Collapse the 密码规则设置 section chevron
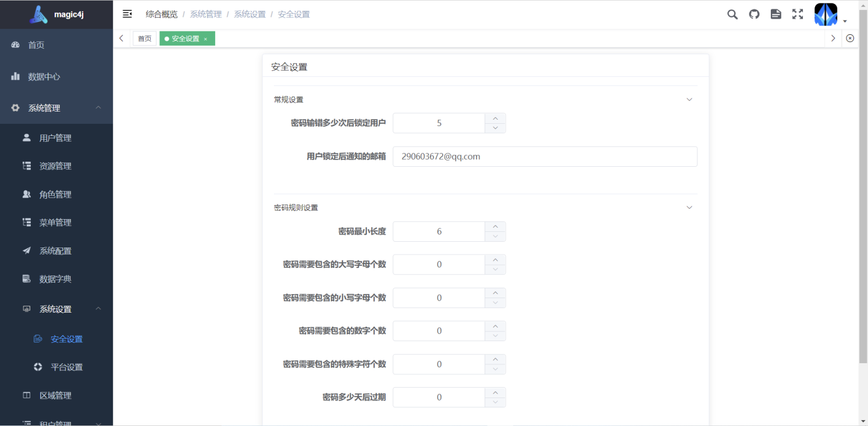This screenshot has width=868, height=426. tap(689, 207)
